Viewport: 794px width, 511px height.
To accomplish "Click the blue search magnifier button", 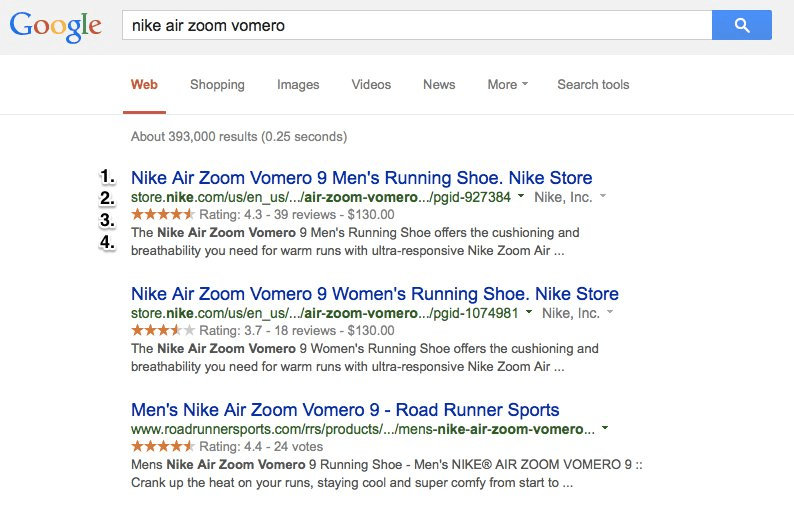I will 741,25.
